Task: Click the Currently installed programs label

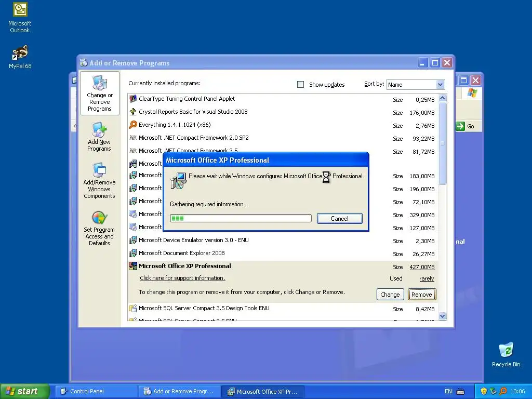Action: 164,83
